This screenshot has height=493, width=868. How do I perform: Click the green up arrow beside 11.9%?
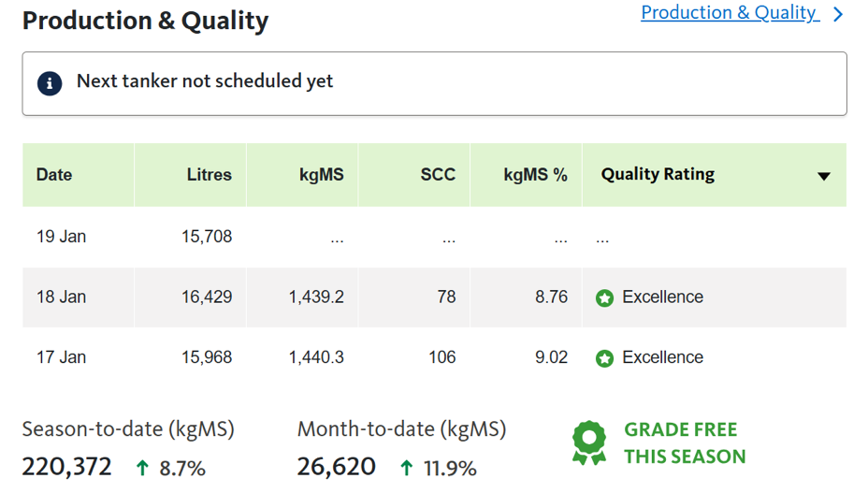pyautogui.click(x=407, y=467)
